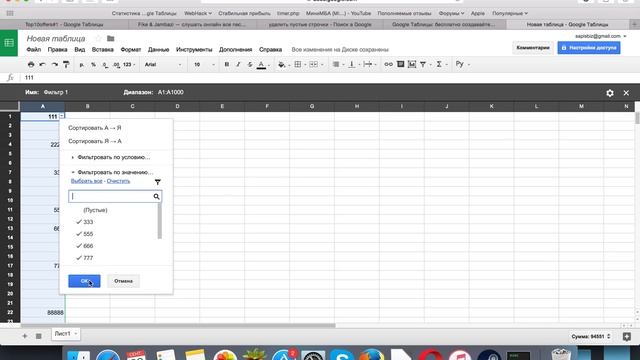Open the input tools (Ру) menu
Screen dimensions: 640x360
pos(462,64)
